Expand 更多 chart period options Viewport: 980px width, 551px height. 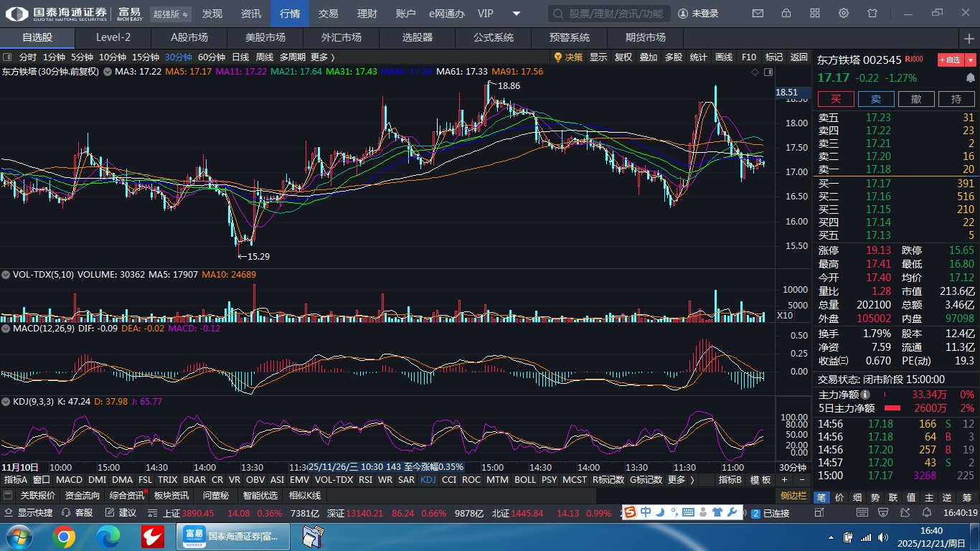[x=322, y=57]
